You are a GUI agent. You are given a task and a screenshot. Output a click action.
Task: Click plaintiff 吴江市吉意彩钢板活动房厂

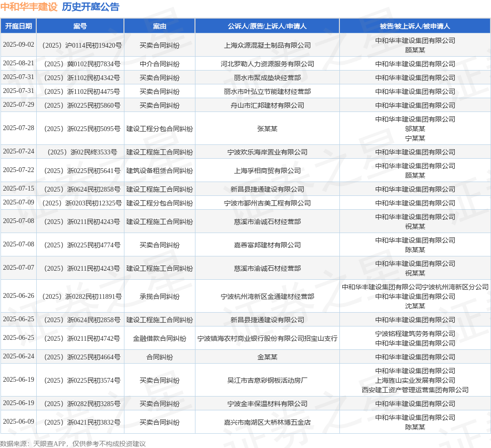pos(267,380)
